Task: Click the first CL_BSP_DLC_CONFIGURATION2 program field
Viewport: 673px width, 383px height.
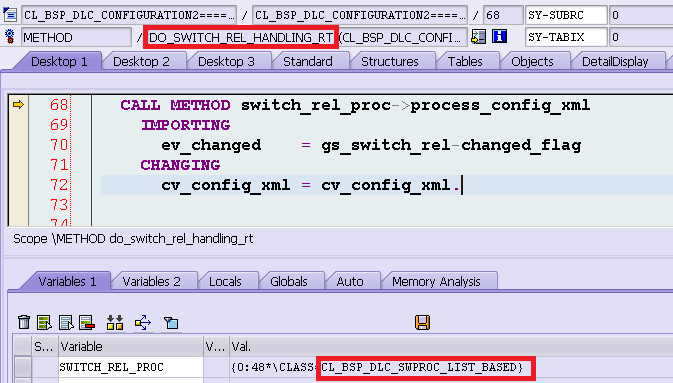Action: (x=129, y=15)
